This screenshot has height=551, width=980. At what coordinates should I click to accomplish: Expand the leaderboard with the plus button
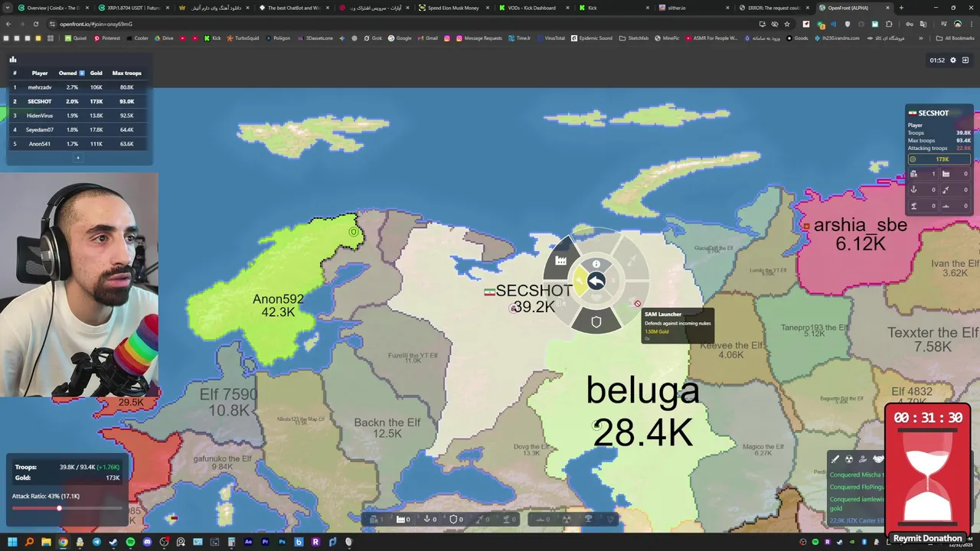[77, 158]
